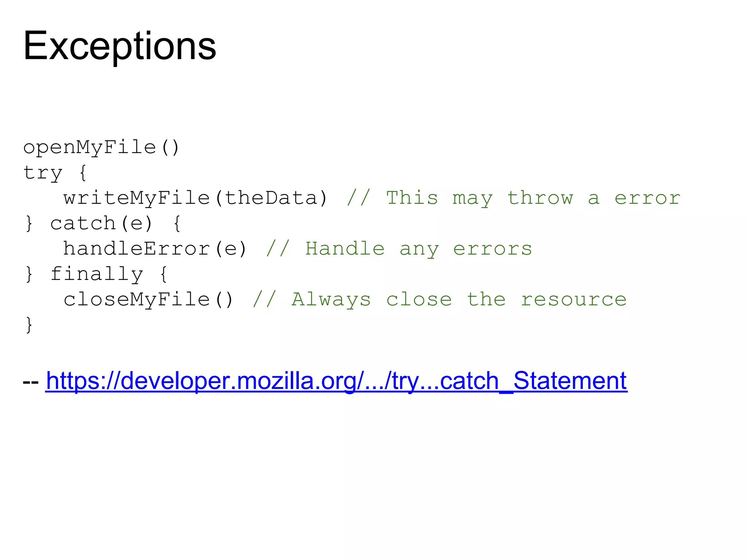Click the opening brace after try
Image resolution: width=747 pixels, height=560 pixels.
(83, 173)
